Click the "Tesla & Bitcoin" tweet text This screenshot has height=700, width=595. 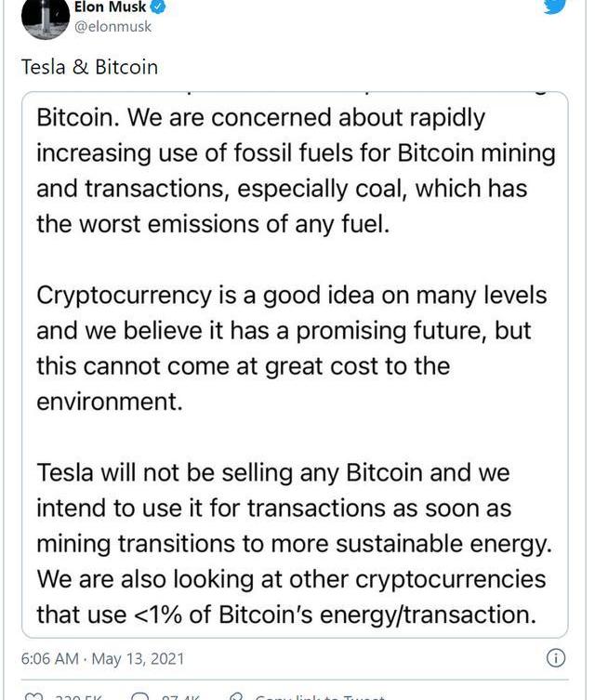click(x=89, y=67)
